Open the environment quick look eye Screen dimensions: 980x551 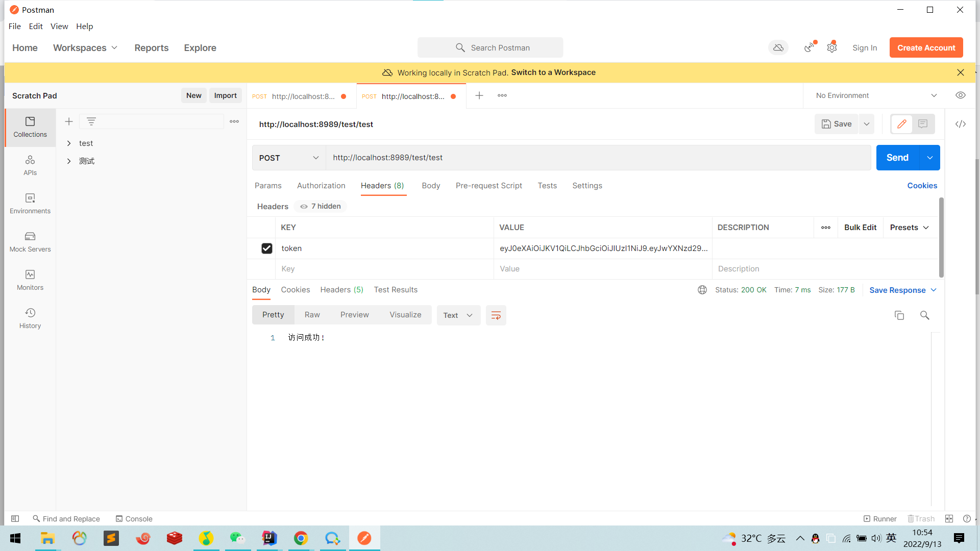click(x=960, y=95)
